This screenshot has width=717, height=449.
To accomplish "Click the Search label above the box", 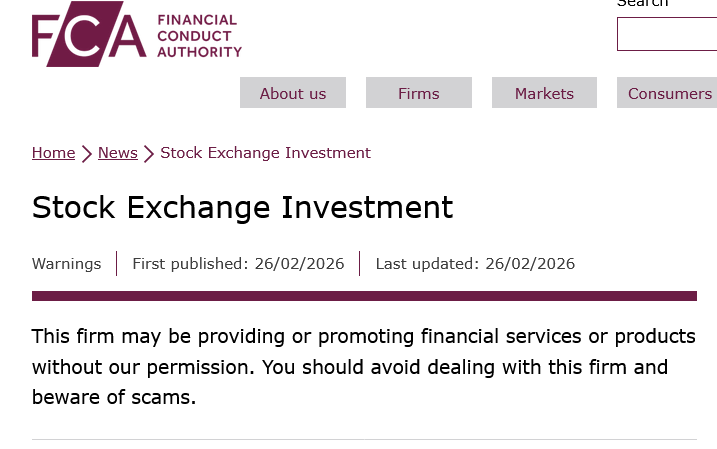I will (x=642, y=4).
